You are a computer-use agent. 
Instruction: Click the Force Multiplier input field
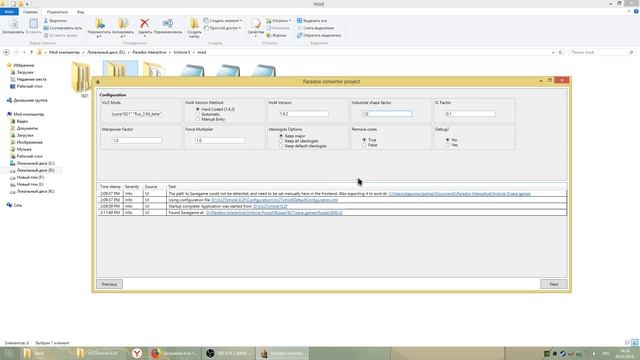220,140
